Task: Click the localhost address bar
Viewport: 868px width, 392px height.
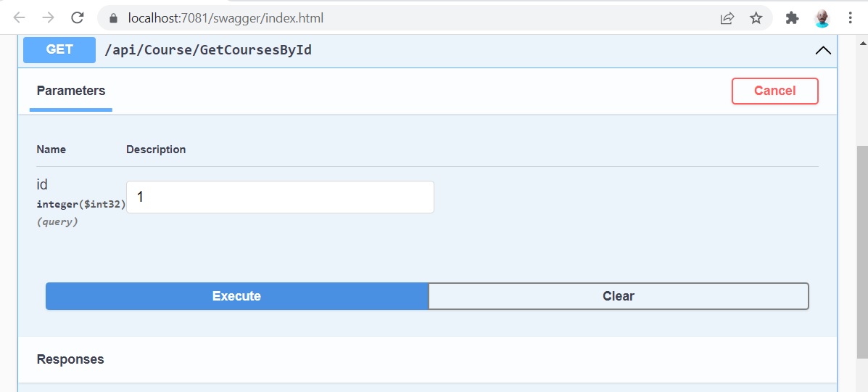Action: 226,18
